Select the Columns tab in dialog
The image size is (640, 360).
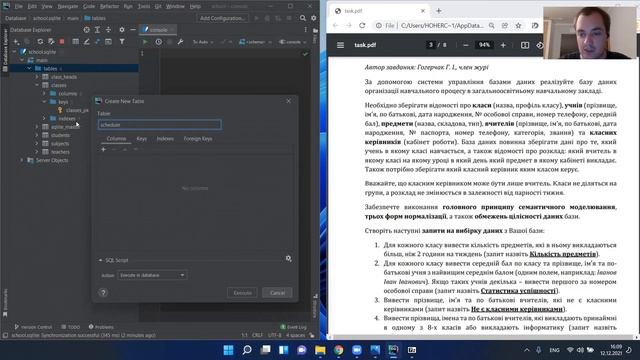(116, 139)
